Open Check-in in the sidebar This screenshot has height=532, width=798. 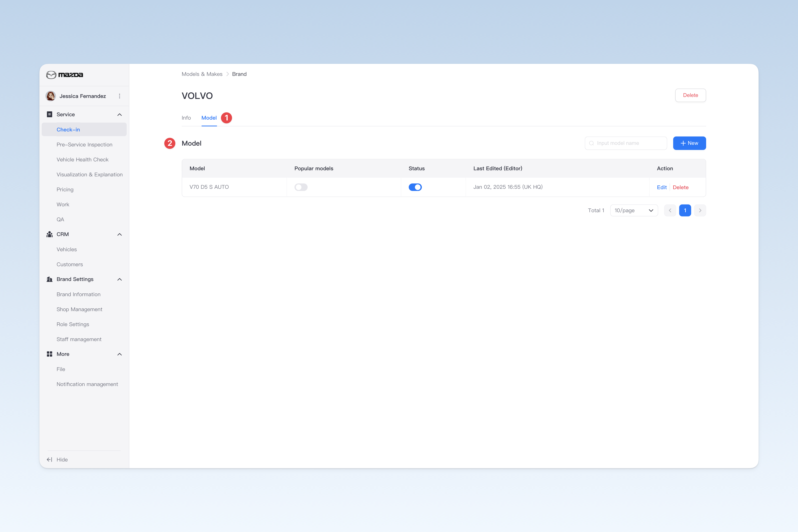point(84,130)
